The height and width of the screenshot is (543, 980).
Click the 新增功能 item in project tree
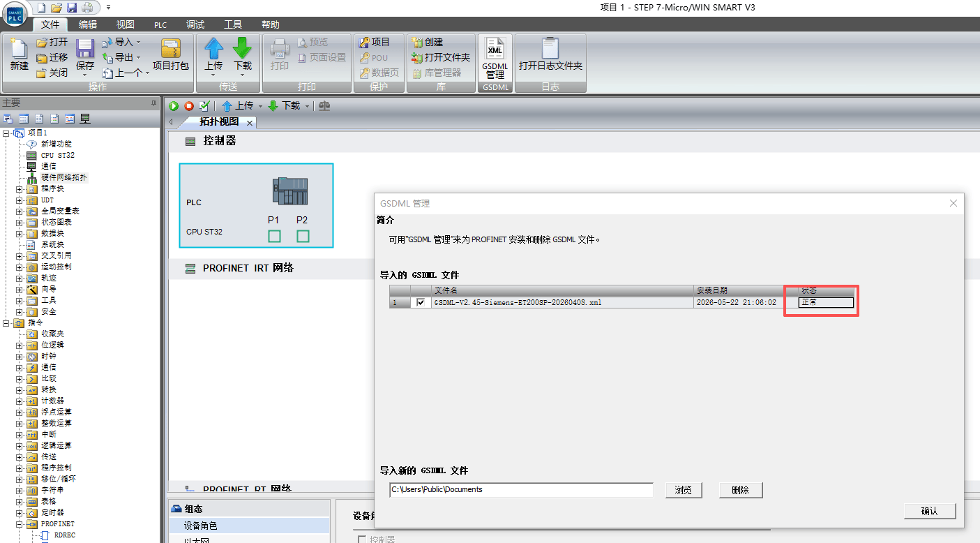tap(56, 144)
